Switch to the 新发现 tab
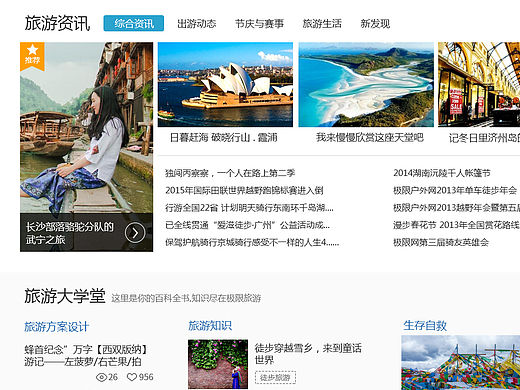The width and height of the screenshot is (520, 390). (x=375, y=24)
